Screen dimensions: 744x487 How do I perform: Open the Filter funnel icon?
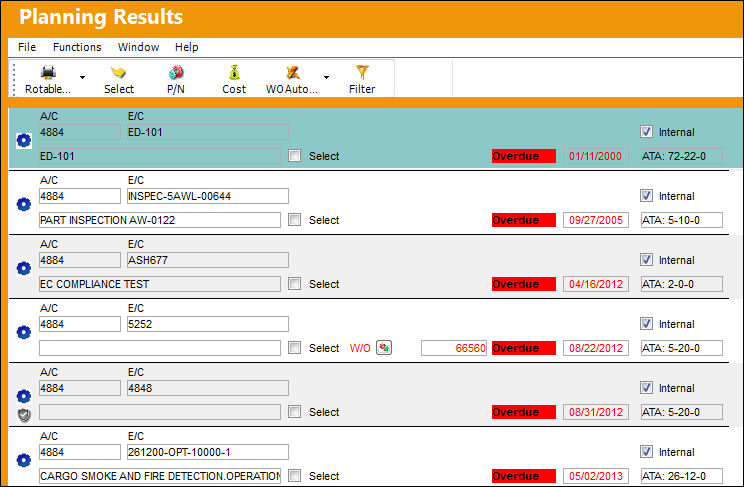click(x=362, y=73)
